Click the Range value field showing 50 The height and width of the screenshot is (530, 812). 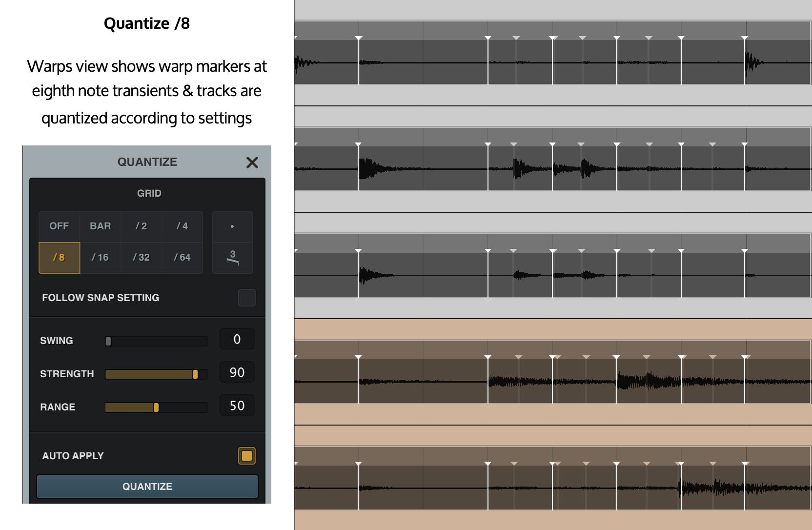click(237, 406)
